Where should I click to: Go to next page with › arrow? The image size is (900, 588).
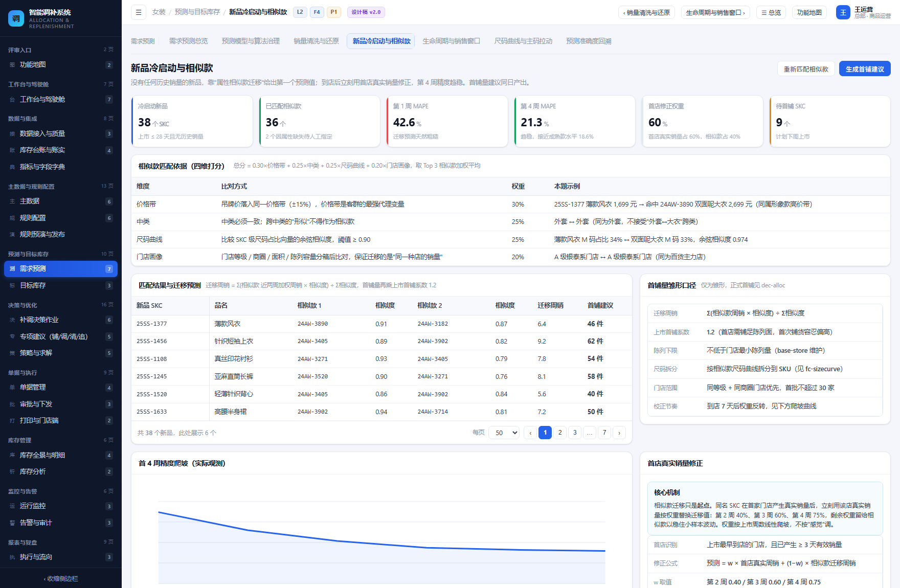[619, 433]
